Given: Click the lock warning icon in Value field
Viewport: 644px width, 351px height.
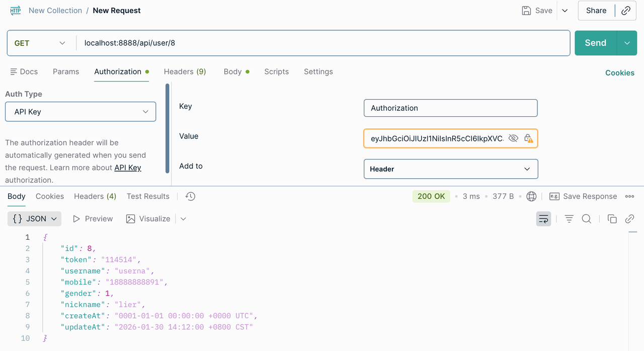Looking at the screenshot, I should pos(528,138).
